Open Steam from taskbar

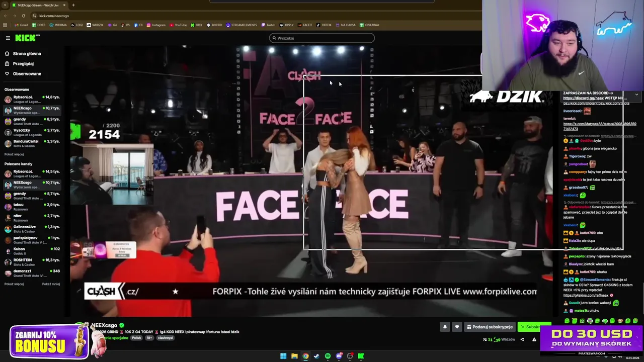click(316, 356)
